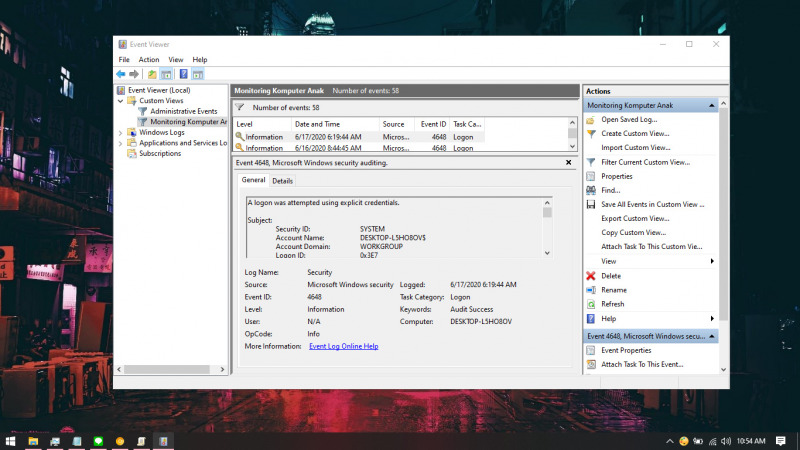Select Monitoring Komputer Anak tree item
Image resolution: width=800 pixels, height=450 pixels.
188,122
